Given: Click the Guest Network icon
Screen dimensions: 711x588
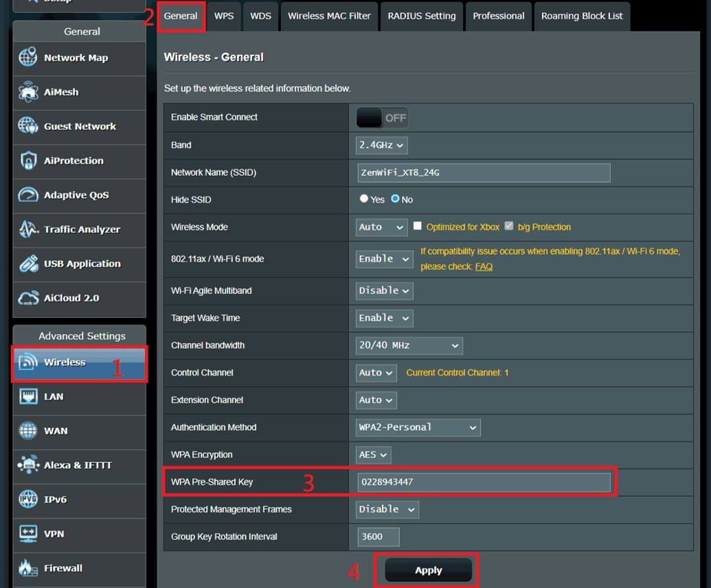Looking at the screenshot, I should pos(28,126).
